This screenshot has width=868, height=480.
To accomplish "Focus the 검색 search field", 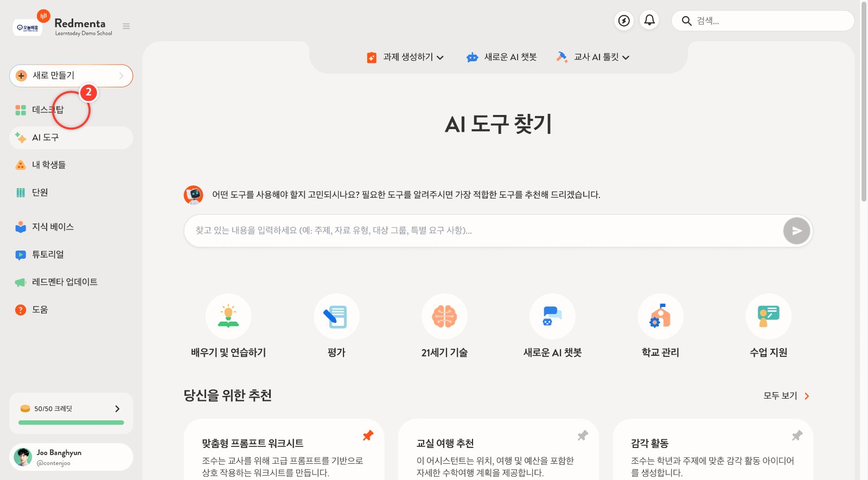I will click(763, 21).
